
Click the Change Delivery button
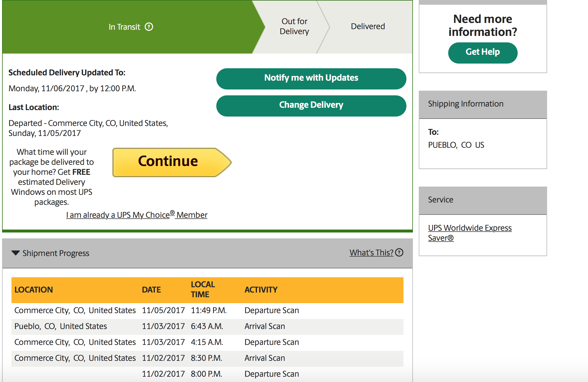[311, 106]
